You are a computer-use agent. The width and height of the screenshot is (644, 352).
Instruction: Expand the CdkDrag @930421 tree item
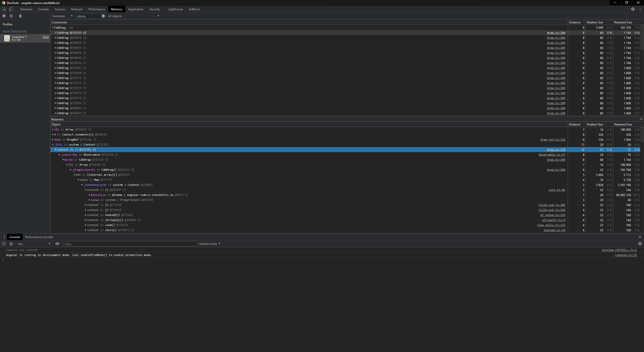(x=55, y=38)
